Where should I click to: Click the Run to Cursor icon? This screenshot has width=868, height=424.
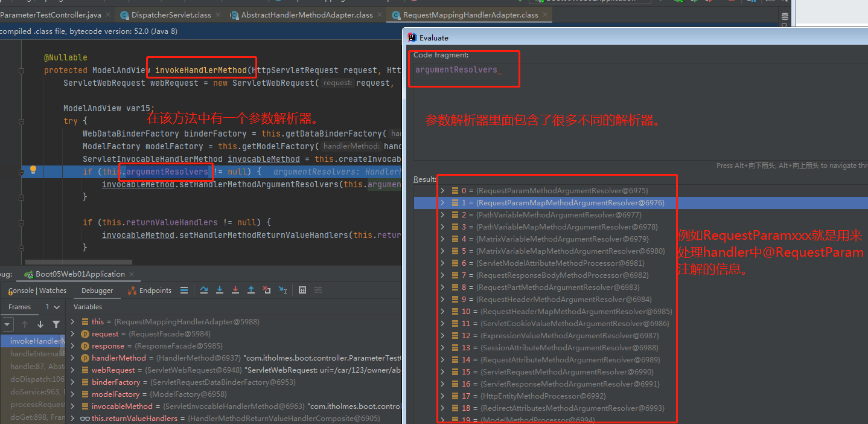pos(282,290)
